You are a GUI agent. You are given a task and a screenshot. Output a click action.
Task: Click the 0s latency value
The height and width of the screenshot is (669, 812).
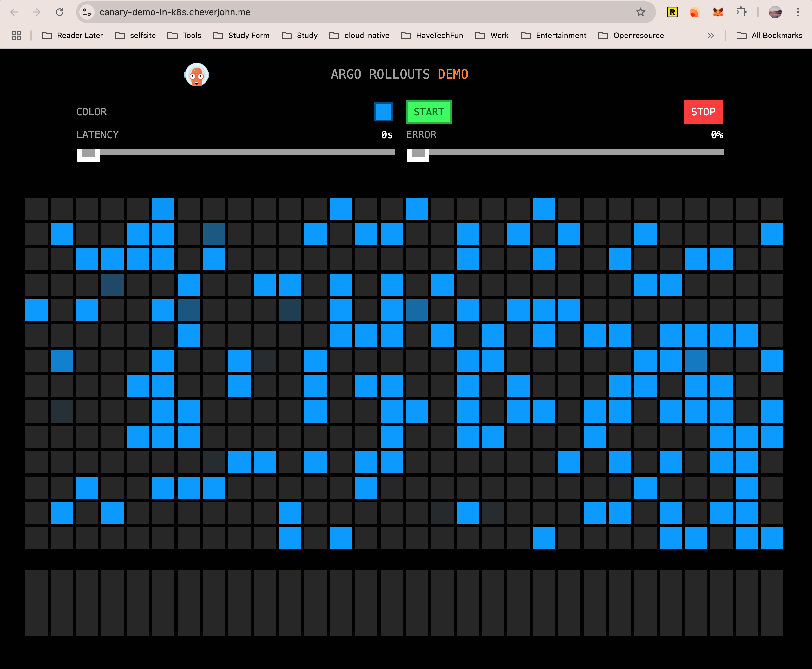tap(387, 134)
